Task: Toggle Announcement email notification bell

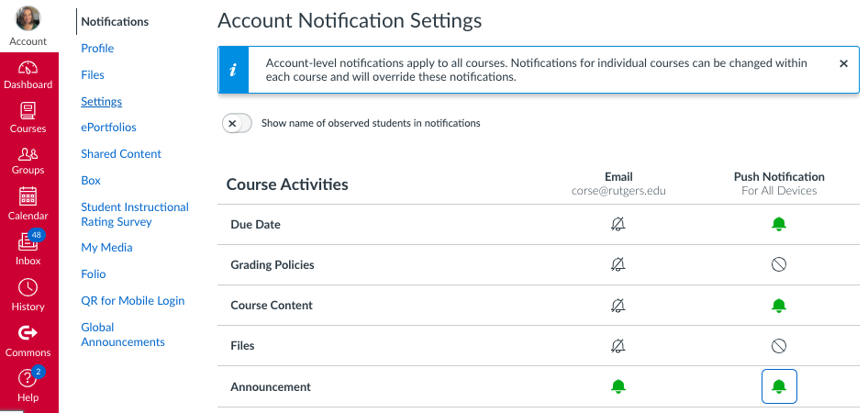Action: [x=618, y=386]
